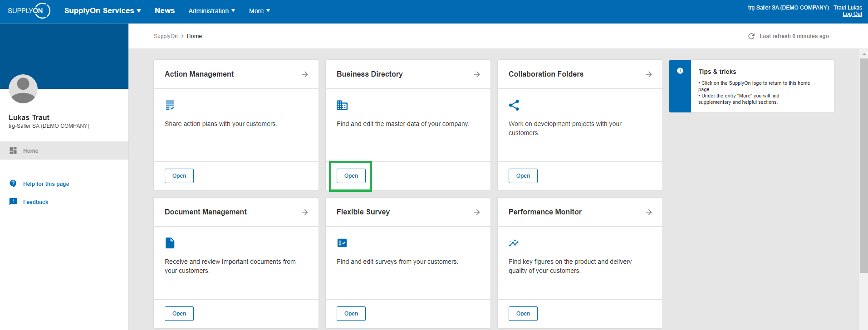868x330 pixels.
Task: Click the Business Directory arrow icon
Action: coord(477,74)
